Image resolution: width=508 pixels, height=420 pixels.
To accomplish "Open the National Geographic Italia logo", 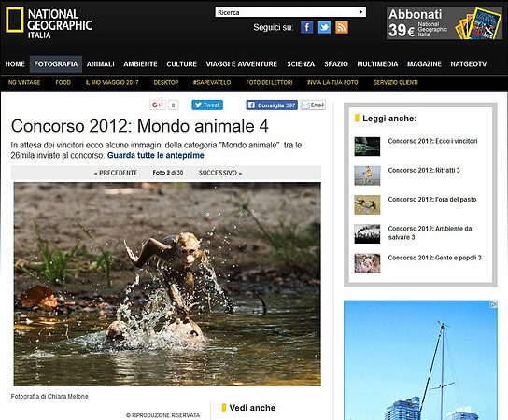I will click(49, 23).
